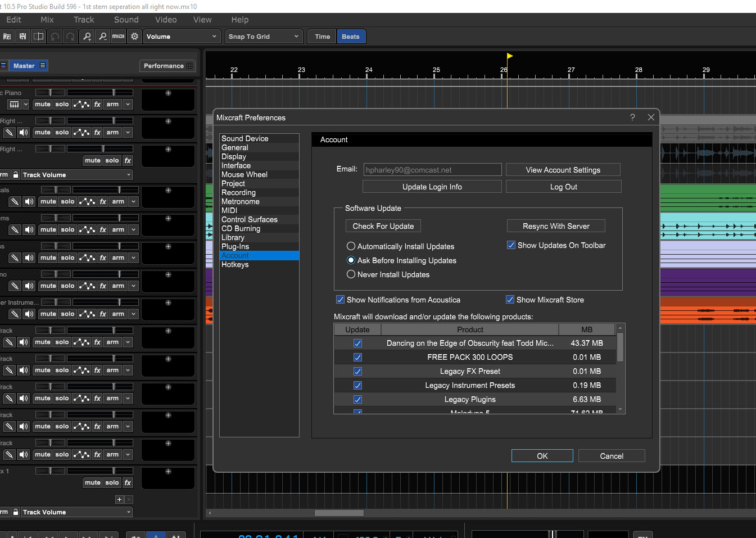The image size is (756, 538).
Task: Open the Snap To Grid dropdown
Action: [264, 37]
